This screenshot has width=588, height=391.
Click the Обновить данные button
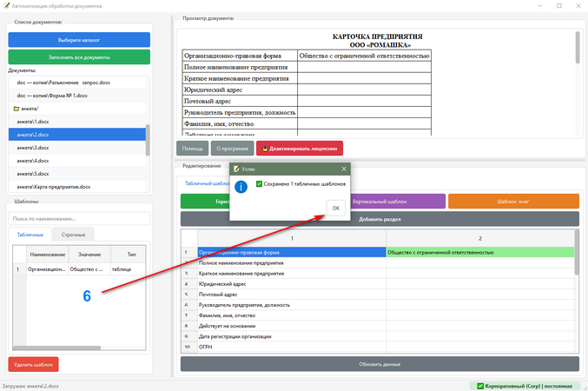[x=380, y=364]
